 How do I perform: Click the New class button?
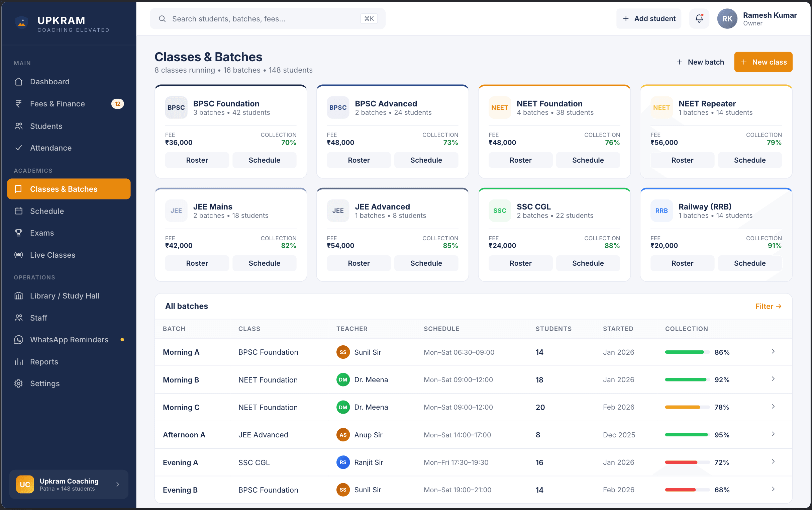(763, 62)
